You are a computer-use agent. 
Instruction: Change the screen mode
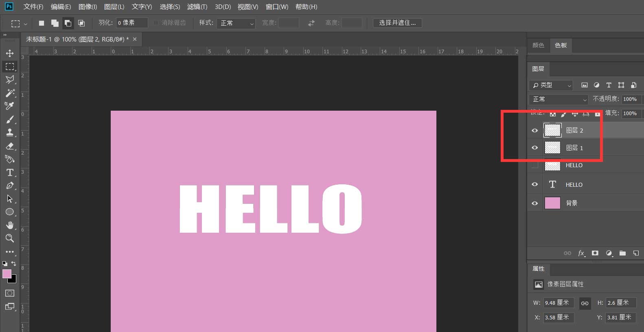[10, 306]
